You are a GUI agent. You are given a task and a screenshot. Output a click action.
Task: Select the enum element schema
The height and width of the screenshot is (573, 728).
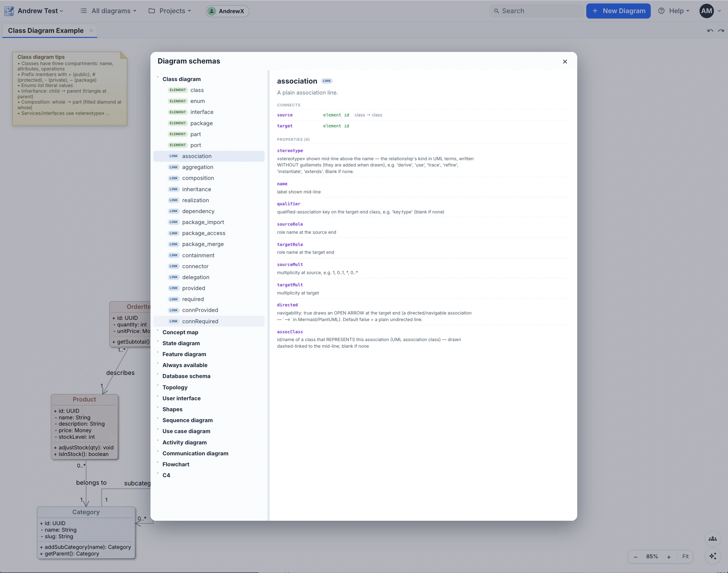(209, 101)
